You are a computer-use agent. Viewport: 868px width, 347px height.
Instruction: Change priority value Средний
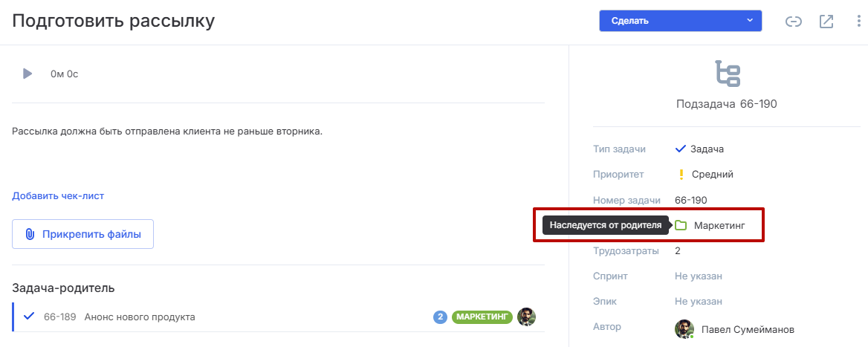(x=713, y=175)
